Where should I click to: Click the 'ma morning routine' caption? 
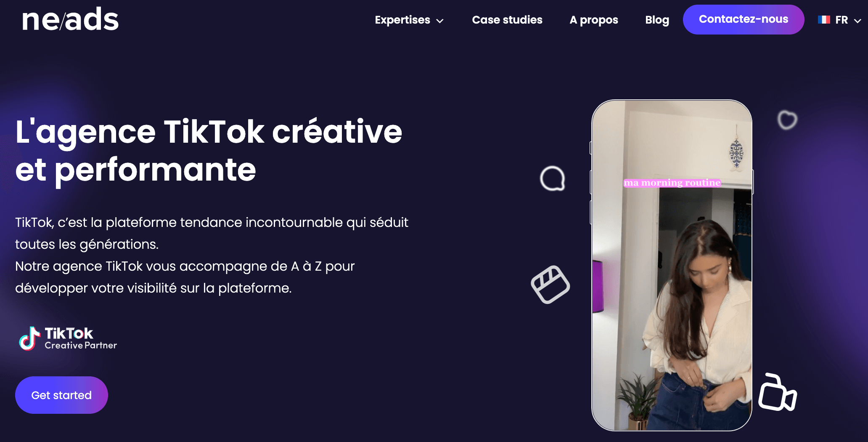(672, 183)
